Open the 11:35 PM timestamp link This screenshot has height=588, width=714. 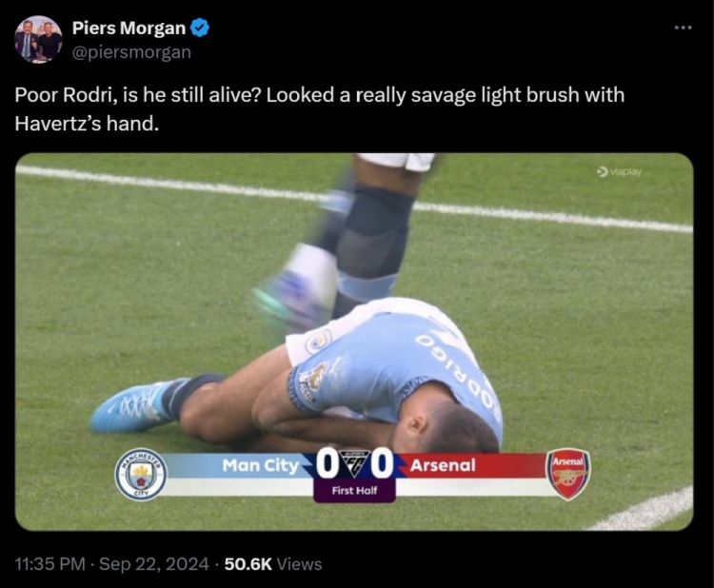[50, 564]
